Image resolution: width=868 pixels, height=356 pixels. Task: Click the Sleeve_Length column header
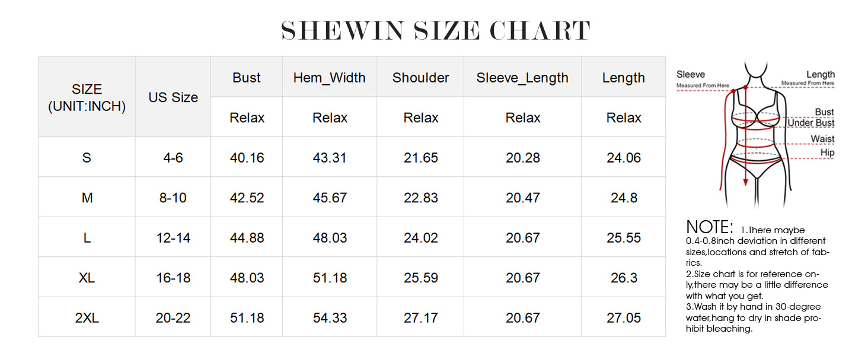[x=522, y=78]
